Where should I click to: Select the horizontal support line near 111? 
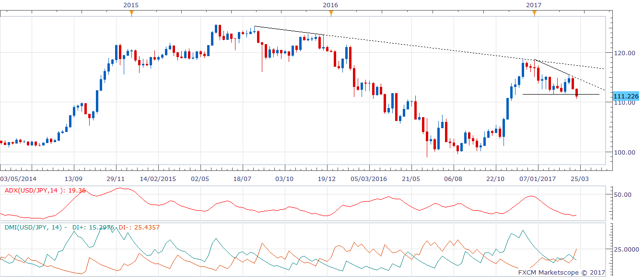point(561,94)
